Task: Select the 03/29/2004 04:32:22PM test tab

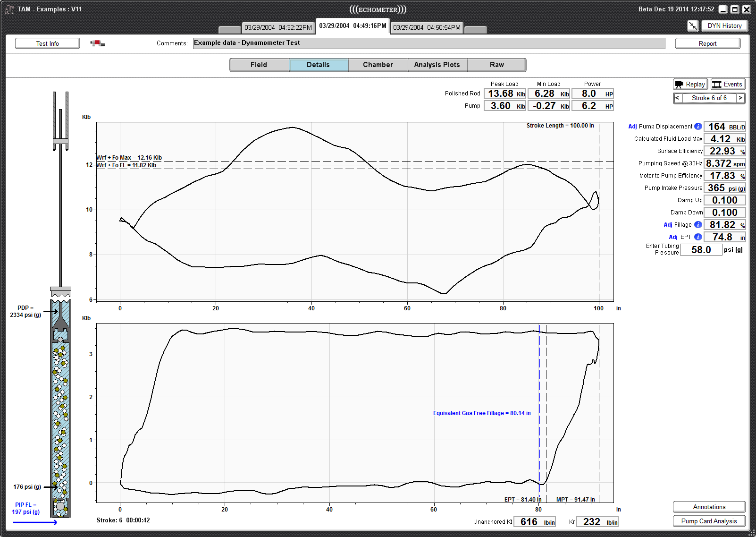Action: 278,27
